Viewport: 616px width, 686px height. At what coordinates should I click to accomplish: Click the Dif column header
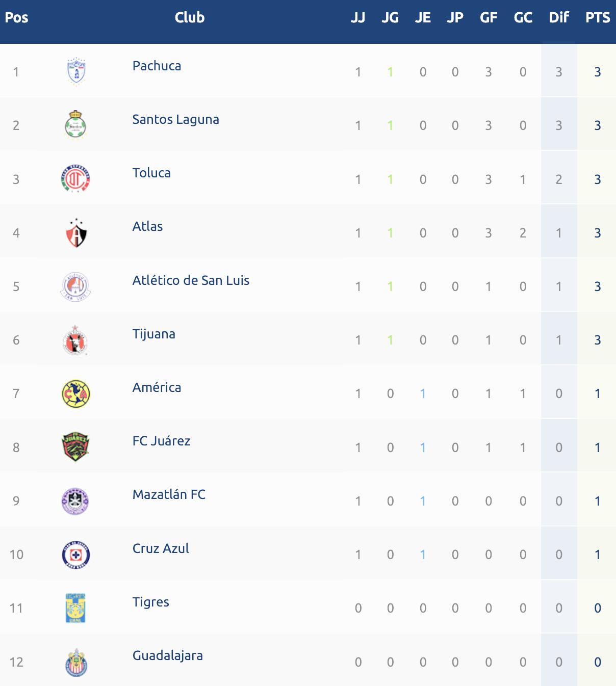(x=558, y=18)
